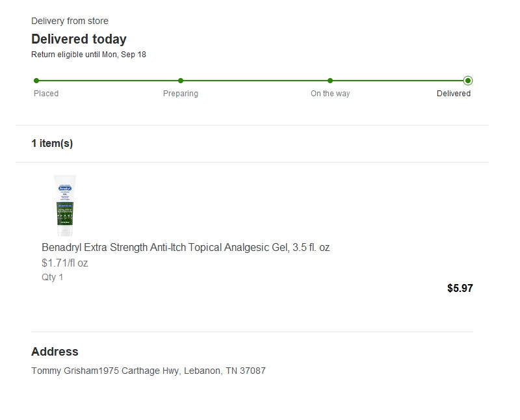Click the Address section heading

pos(55,352)
